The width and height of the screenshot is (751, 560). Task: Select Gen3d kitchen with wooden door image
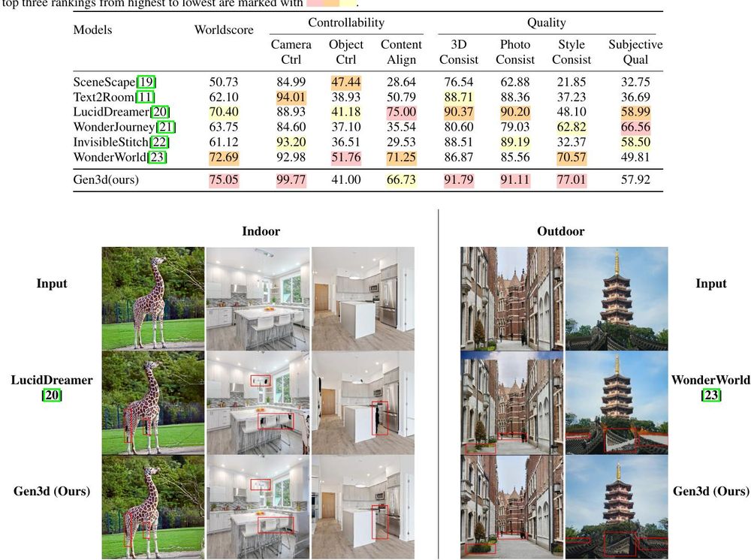click(x=363, y=507)
